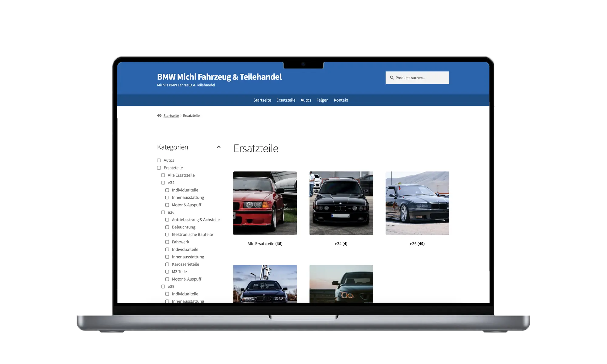Open the Felgen navigation item
The image size is (607, 364).
click(322, 100)
